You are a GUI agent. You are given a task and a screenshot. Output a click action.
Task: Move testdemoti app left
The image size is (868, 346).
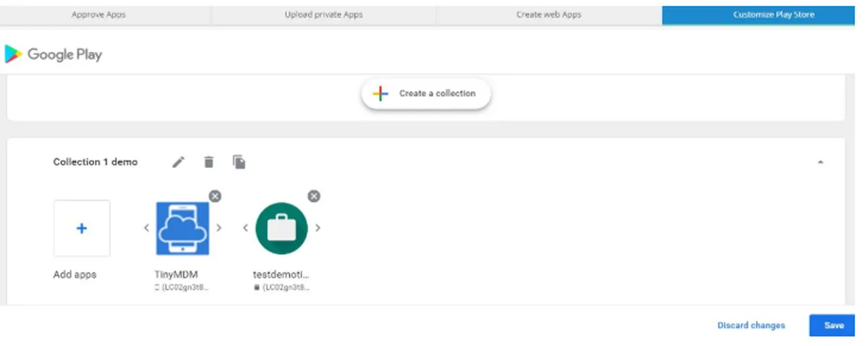[245, 228]
